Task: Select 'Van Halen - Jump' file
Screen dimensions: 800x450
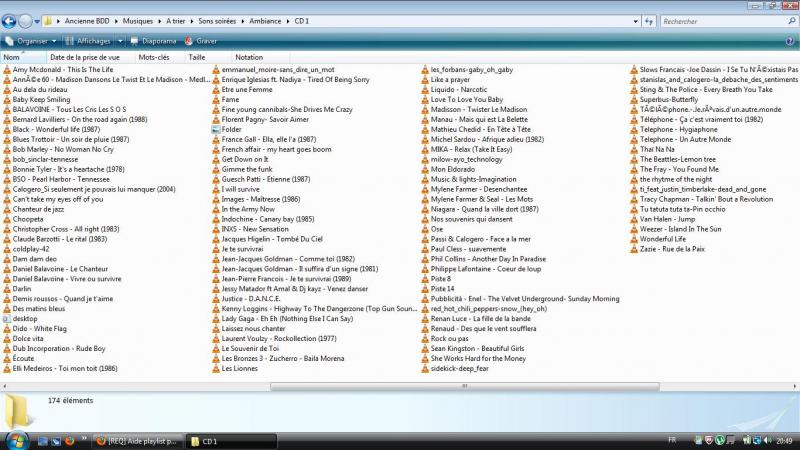Action: 662,219
